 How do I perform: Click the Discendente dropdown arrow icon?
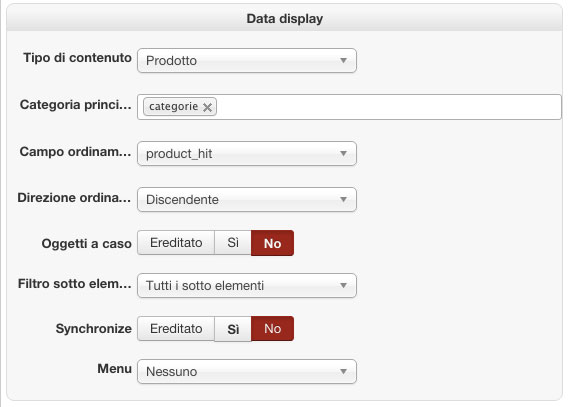coord(343,200)
